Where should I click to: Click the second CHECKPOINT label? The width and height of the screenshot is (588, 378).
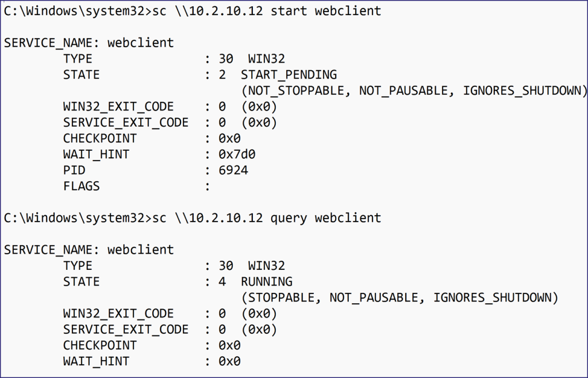[x=100, y=345]
